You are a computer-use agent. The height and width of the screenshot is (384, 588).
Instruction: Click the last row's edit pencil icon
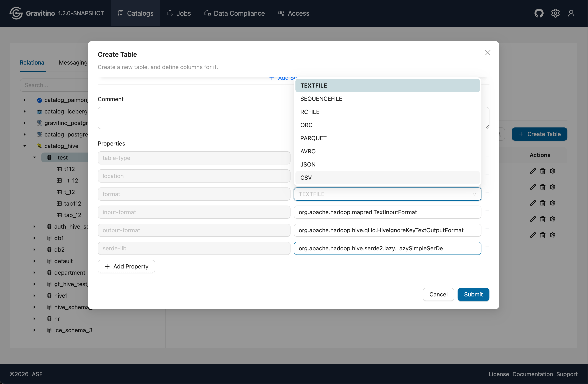coord(533,235)
